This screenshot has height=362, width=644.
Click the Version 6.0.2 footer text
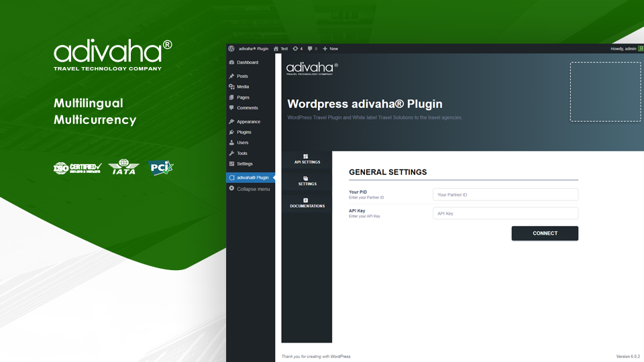[x=628, y=356]
